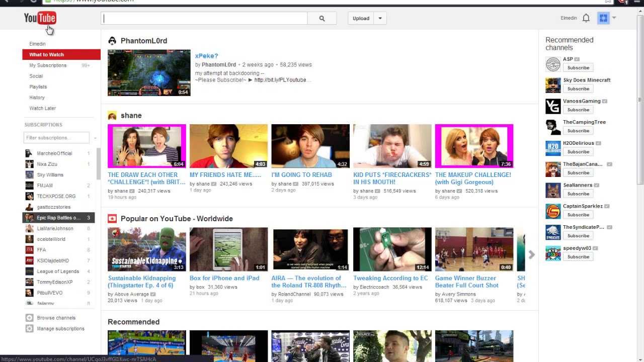644x362 pixels.
Task: Click next arrow of Popular videos carousel
Action: 531,255
